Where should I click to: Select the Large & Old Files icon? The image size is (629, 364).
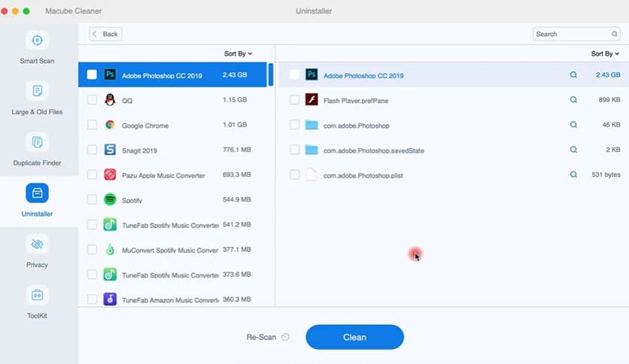pos(37,92)
